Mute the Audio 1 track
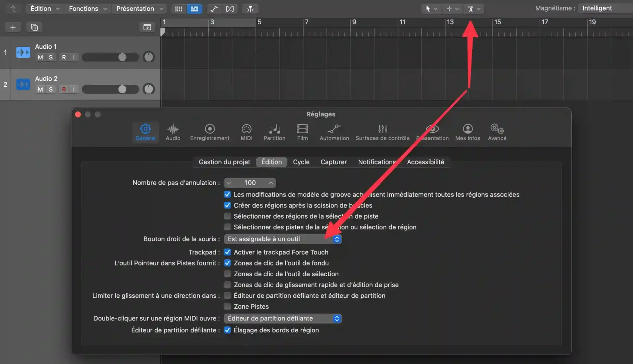 point(40,57)
